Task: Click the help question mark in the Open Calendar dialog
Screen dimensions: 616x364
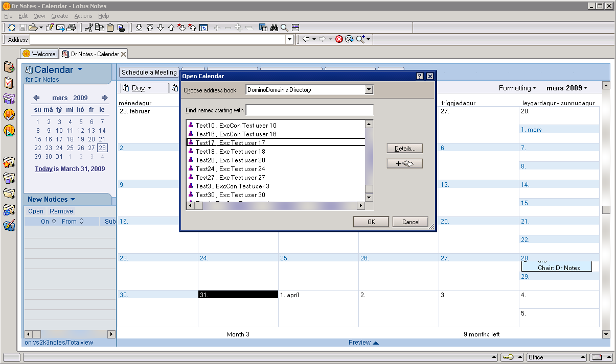Action: pyautogui.click(x=420, y=76)
